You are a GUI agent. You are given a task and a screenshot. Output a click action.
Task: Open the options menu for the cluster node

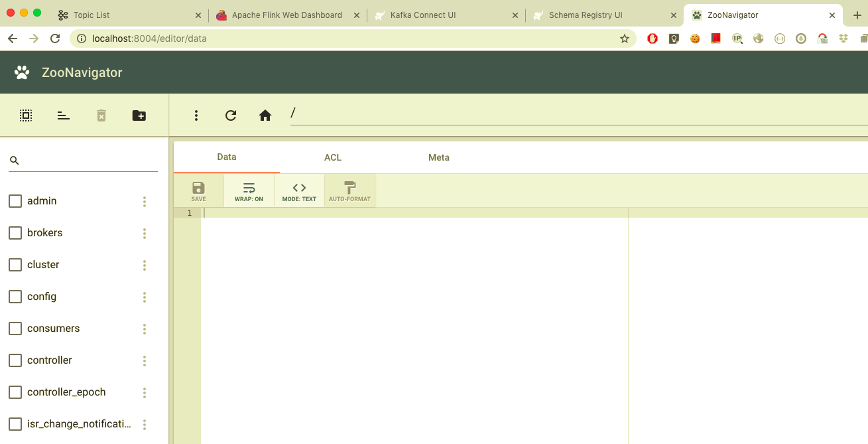[145, 265]
